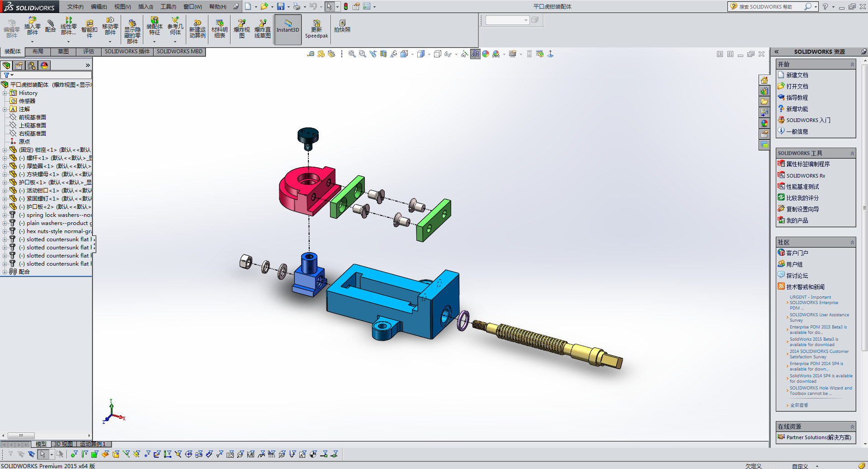868x469 pixels.
Task: Click the Edit Appearance color ball icon
Action: coord(486,54)
